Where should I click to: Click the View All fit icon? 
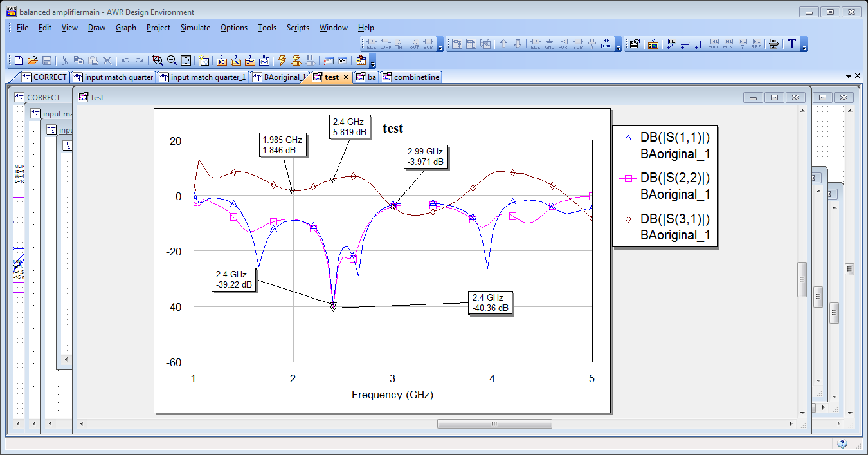[186, 60]
